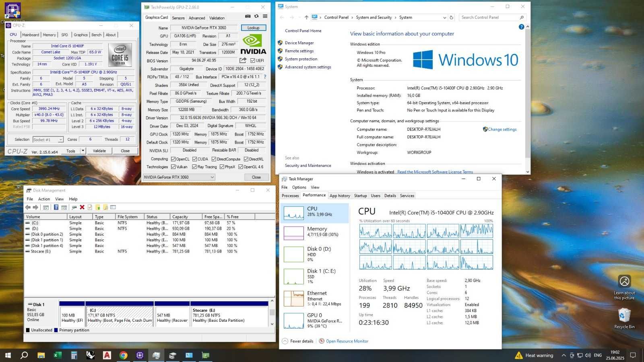This screenshot has width=644, height=362.
Task: Click the System window vertical scrollbar
Action: [x=528, y=99]
